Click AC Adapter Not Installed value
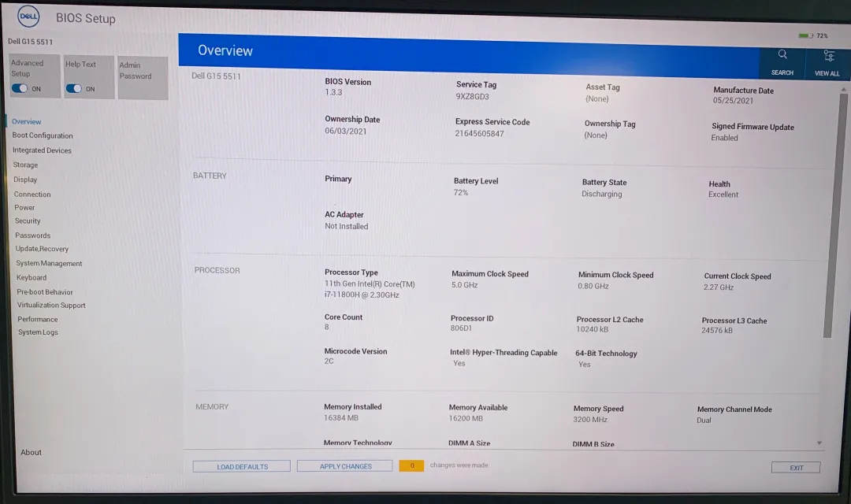Image resolution: width=851 pixels, height=504 pixels. coord(346,226)
